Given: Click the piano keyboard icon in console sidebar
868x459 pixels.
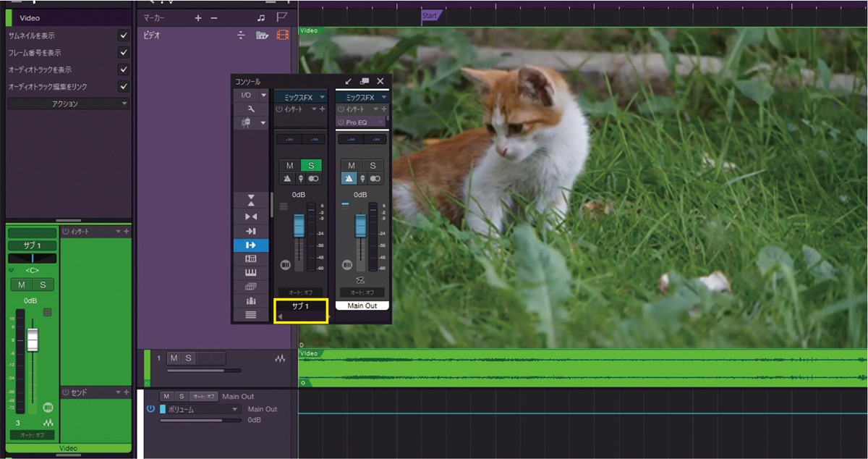Looking at the screenshot, I should pyautogui.click(x=250, y=272).
